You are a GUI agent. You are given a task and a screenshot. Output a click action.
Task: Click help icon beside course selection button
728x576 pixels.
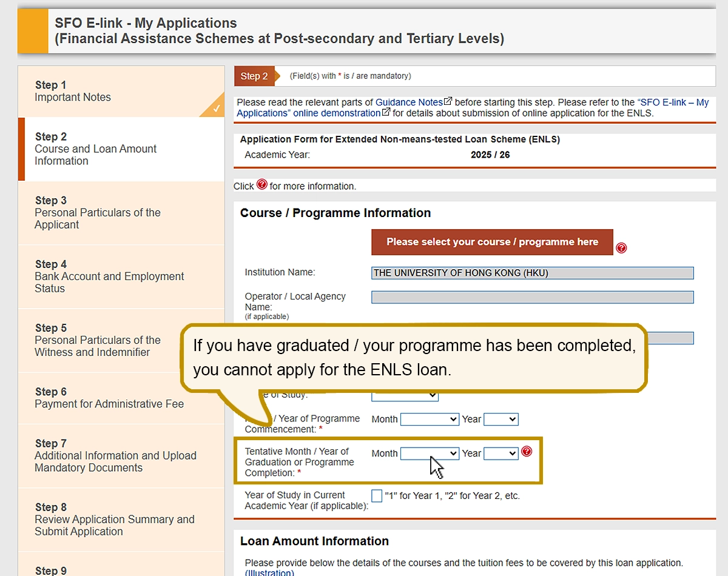[621, 248]
